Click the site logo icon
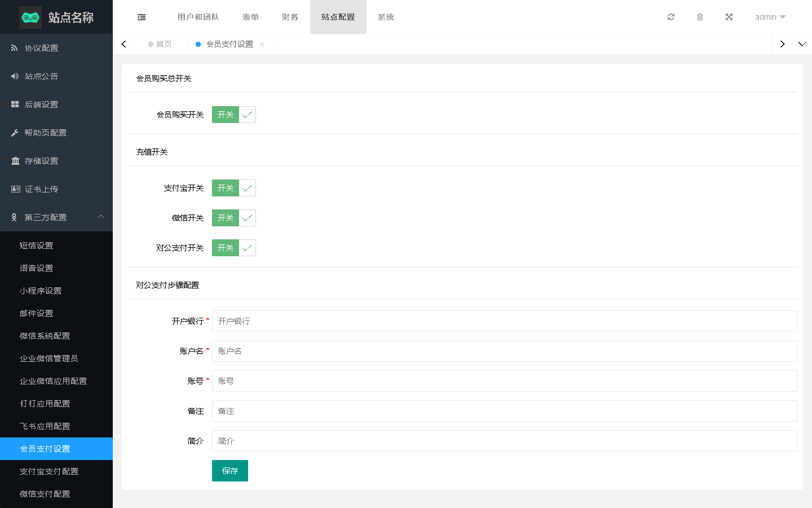812x508 pixels. [30, 17]
